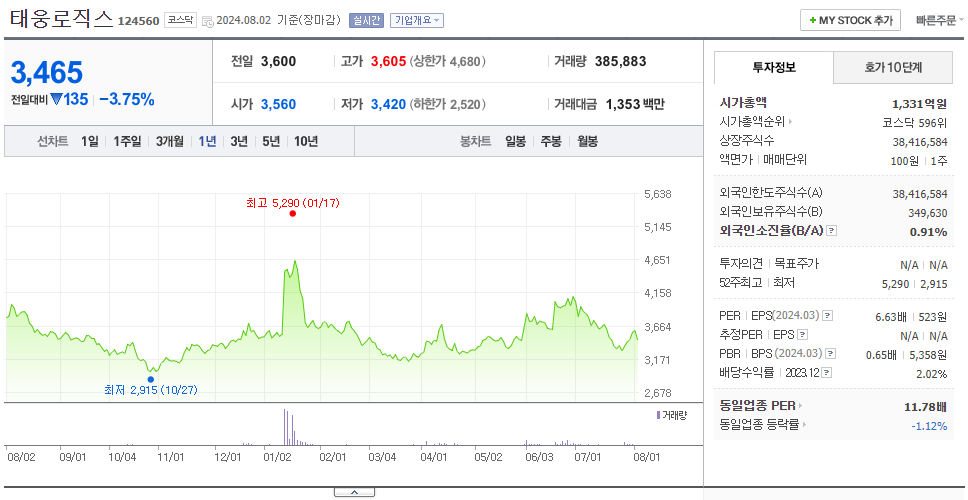Click the arrow next to 동일업종 PER
This screenshot has height=500, width=968.
pos(801,406)
